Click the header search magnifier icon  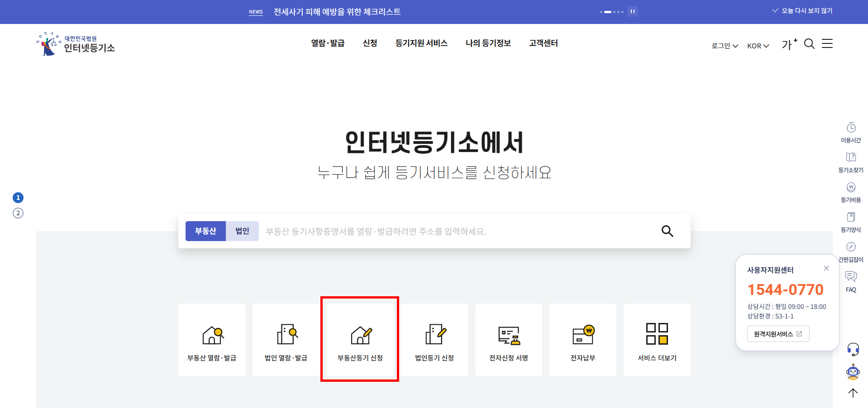[809, 44]
